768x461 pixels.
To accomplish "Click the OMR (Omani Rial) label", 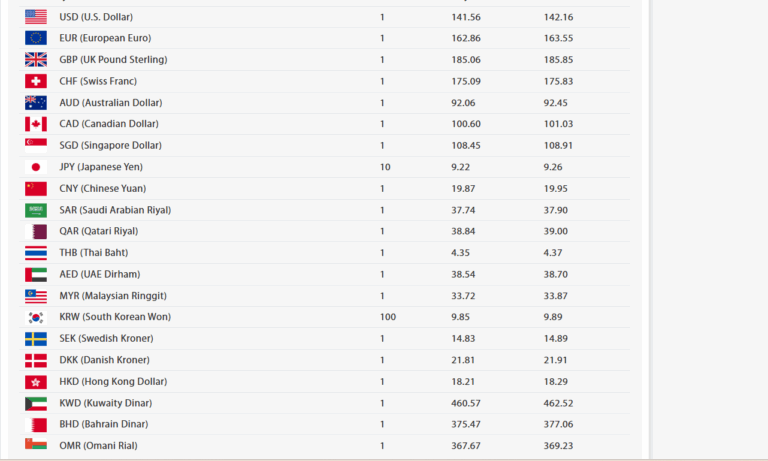I will (98, 446).
